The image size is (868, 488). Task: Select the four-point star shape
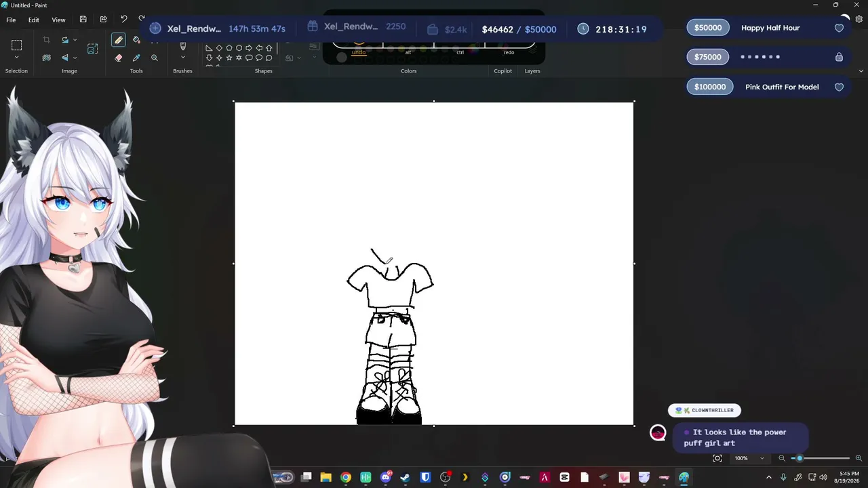click(x=219, y=58)
